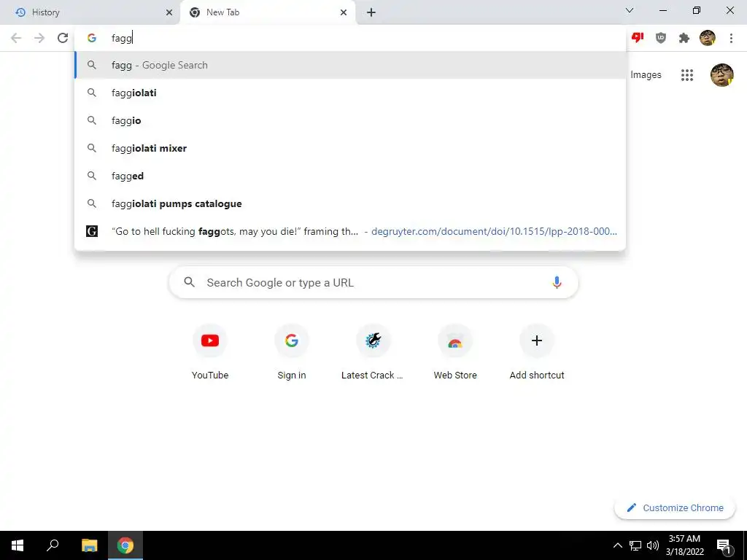Viewport: 747px width, 560px height.
Task: Open the volume control in tray
Action: pyautogui.click(x=653, y=545)
